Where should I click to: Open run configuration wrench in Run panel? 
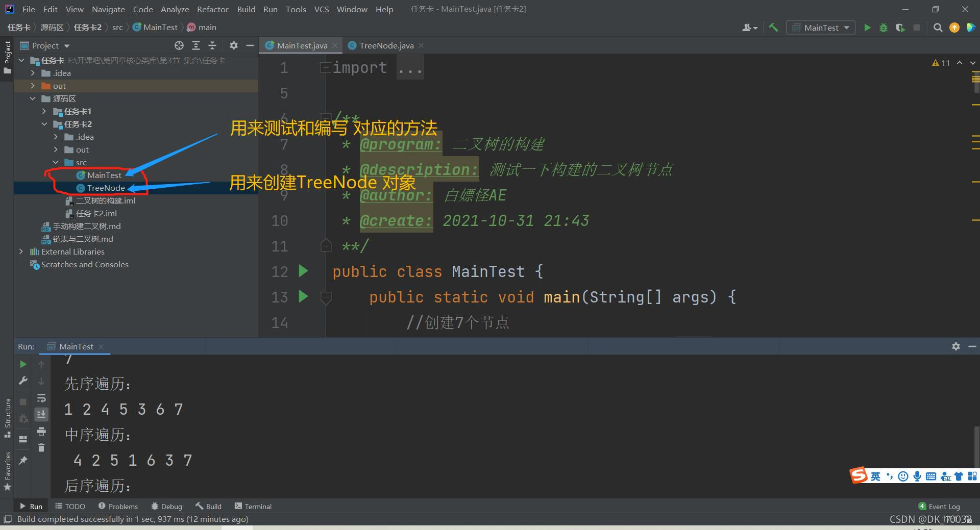23,381
